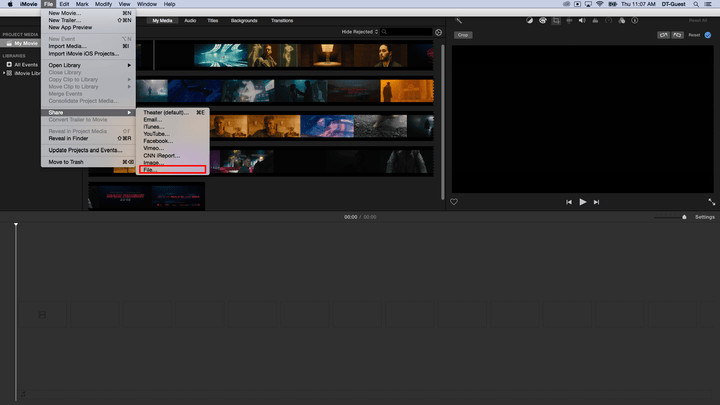Viewport: 720px width, 405px height.
Task: Click the magic wand enhance icon
Action: [x=460, y=20]
